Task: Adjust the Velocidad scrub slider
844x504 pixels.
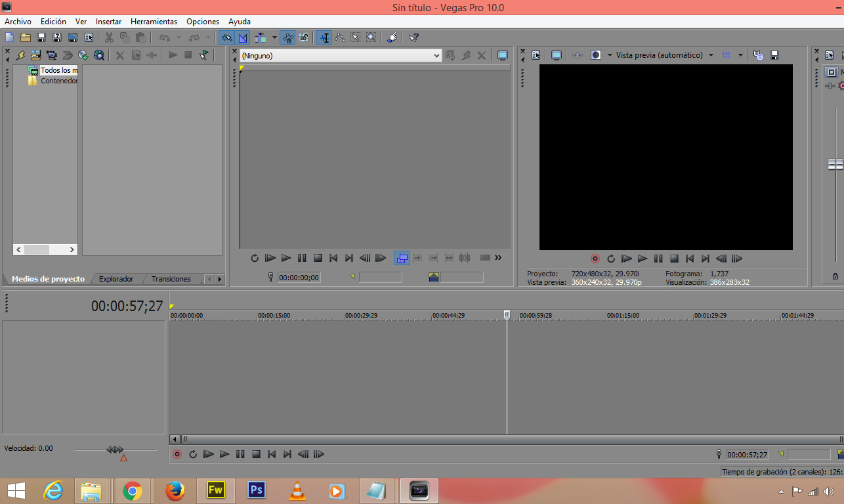Action: coord(116,450)
